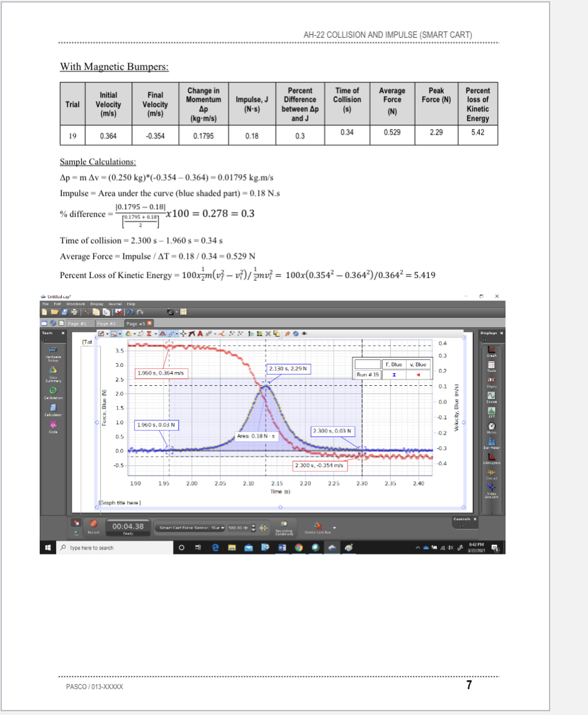Take a journal snapshot with camera icon
Image resolution: width=588 pixels, height=715 pixels.
point(170,312)
